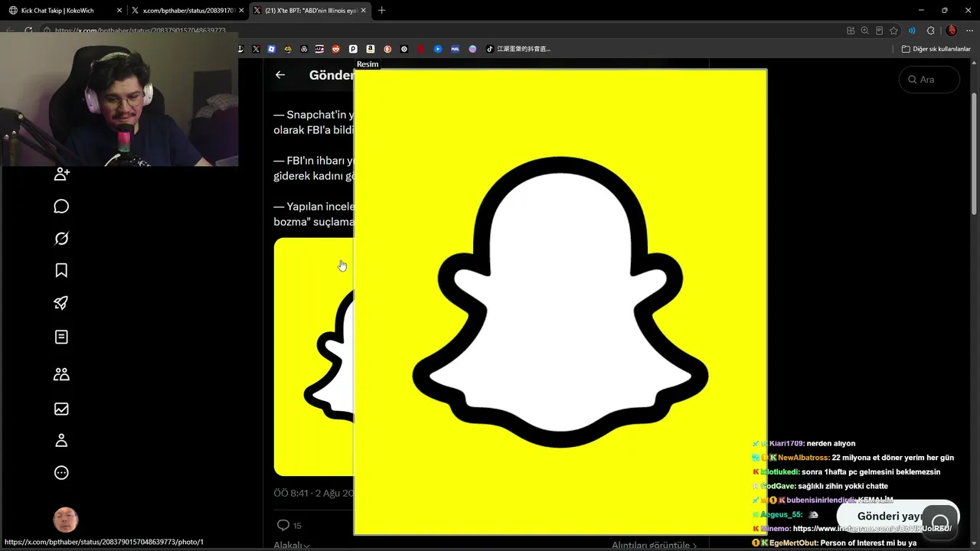This screenshot has height=551, width=980.
Task: Open Bookmarks in the X sidebar
Action: click(62, 270)
